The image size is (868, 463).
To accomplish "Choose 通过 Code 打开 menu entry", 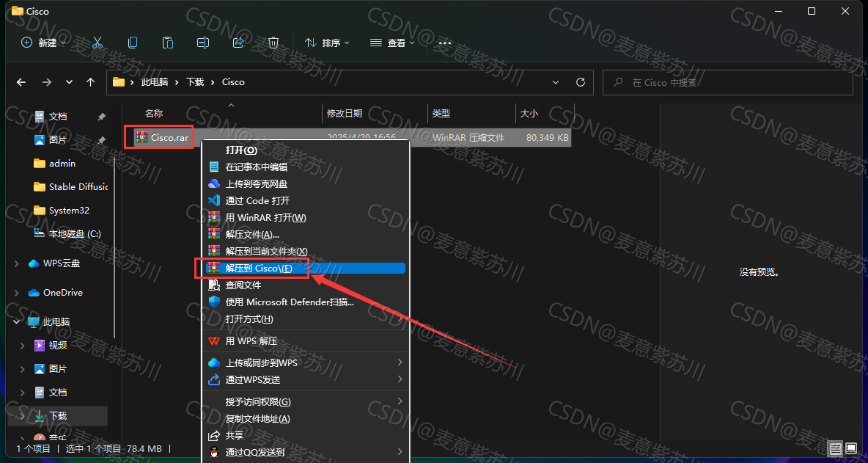I will point(306,200).
